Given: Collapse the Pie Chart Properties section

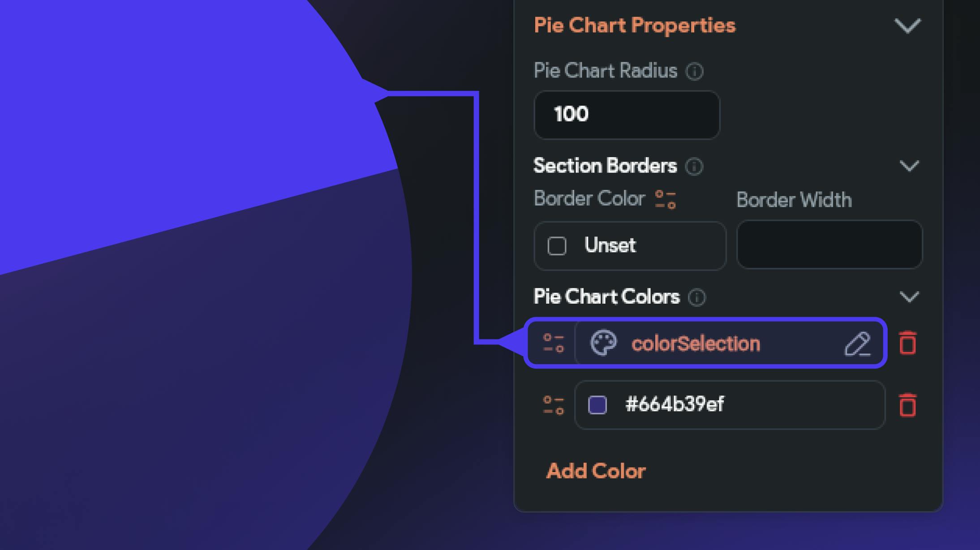Looking at the screenshot, I should tap(907, 26).
